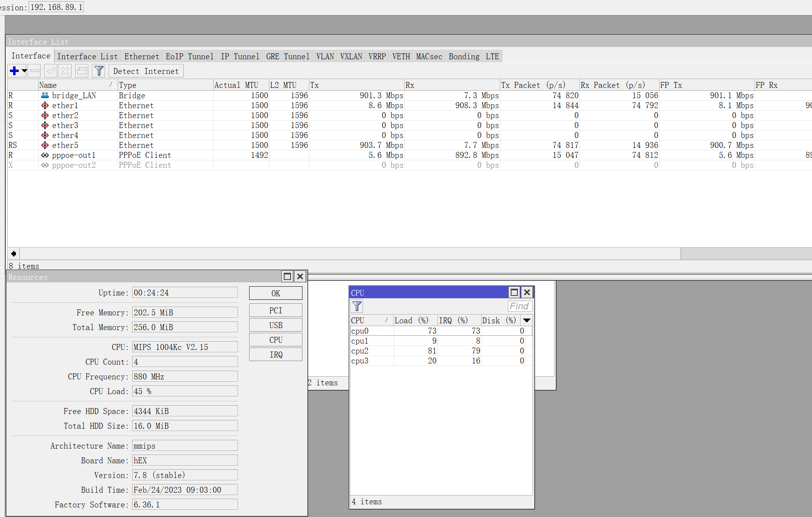This screenshot has height=517, width=812.
Task: Open the VLAN tab
Action: [x=325, y=56]
